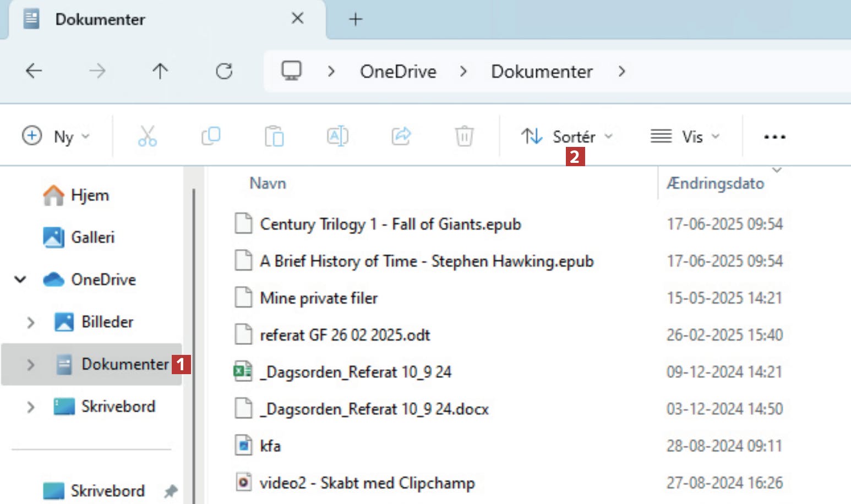The height and width of the screenshot is (504, 851).
Task: Open the Sortér dropdown menu
Action: 567,136
